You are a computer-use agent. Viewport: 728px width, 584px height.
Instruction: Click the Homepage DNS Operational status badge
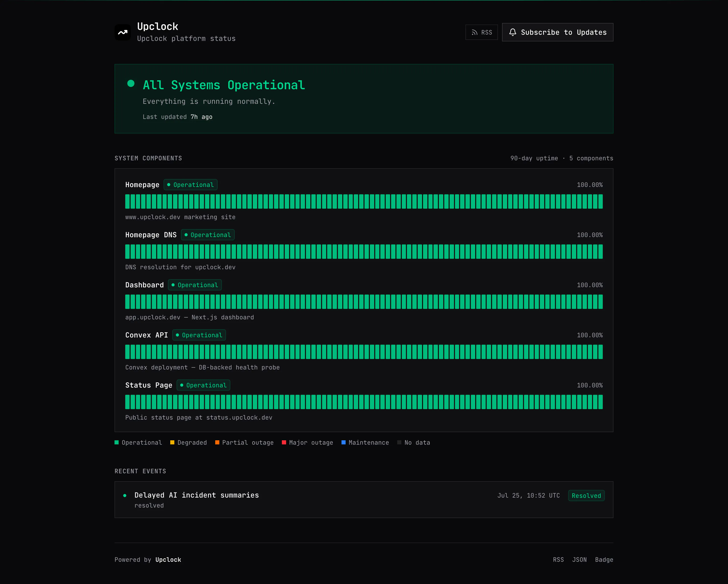pyautogui.click(x=208, y=235)
